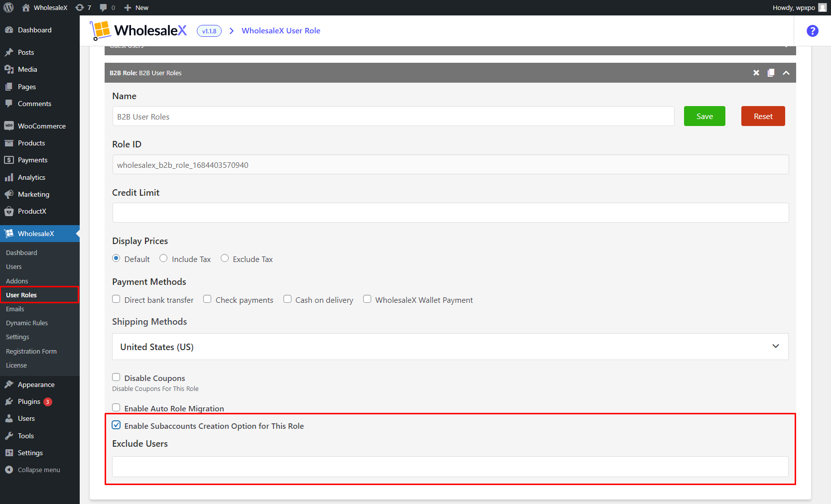Click the Analytics bar chart icon
831x504 pixels.
coord(9,177)
